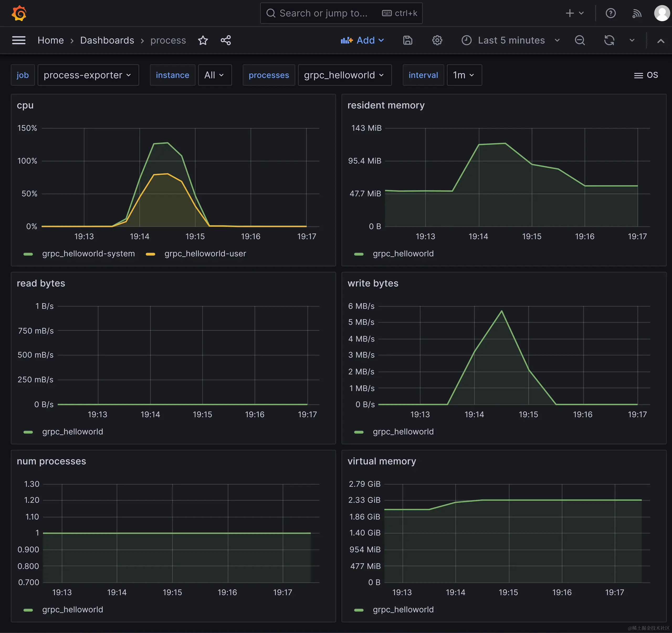
Task: Toggle grpc_helloworld-user series in cpu legend
Action: point(205,254)
